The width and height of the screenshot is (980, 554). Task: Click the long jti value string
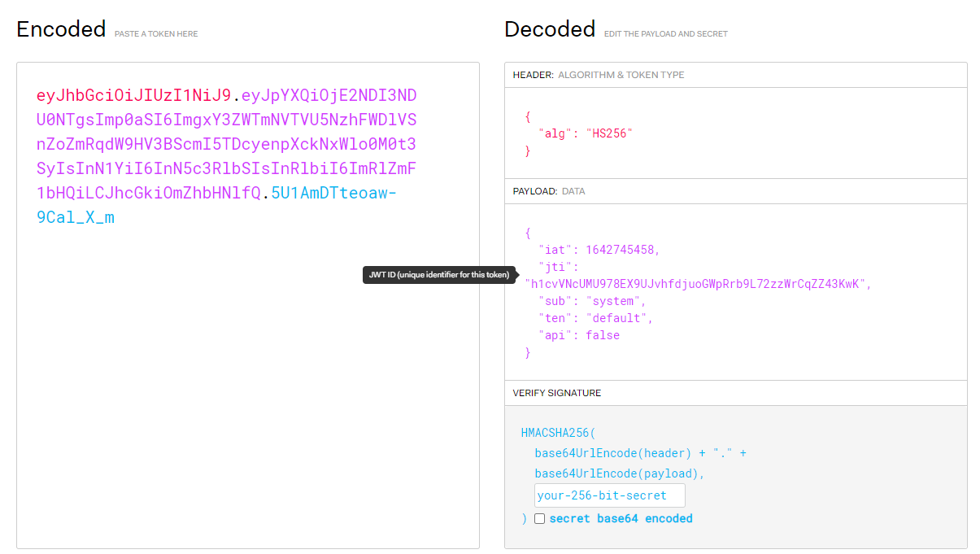point(698,284)
